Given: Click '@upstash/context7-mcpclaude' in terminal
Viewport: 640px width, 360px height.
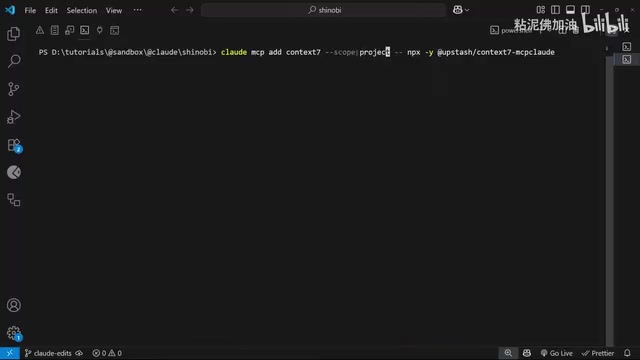Looking at the screenshot, I should click(496, 52).
